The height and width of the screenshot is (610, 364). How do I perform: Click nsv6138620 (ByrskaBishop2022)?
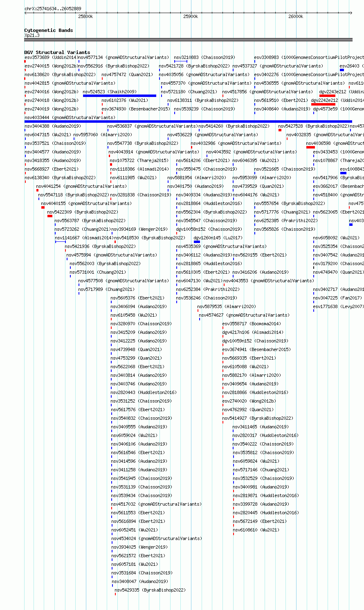coord(60,74)
